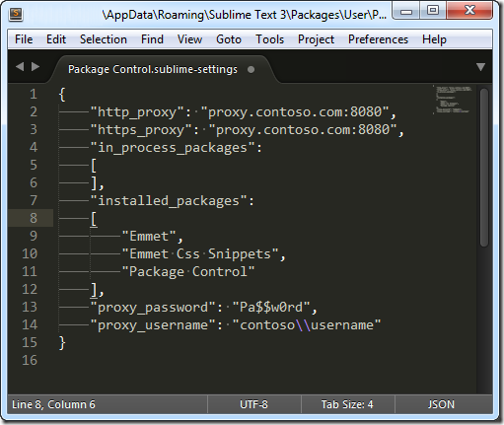The width and height of the screenshot is (504, 425).
Task: Open the Preferences menu
Action: pyautogui.click(x=378, y=39)
